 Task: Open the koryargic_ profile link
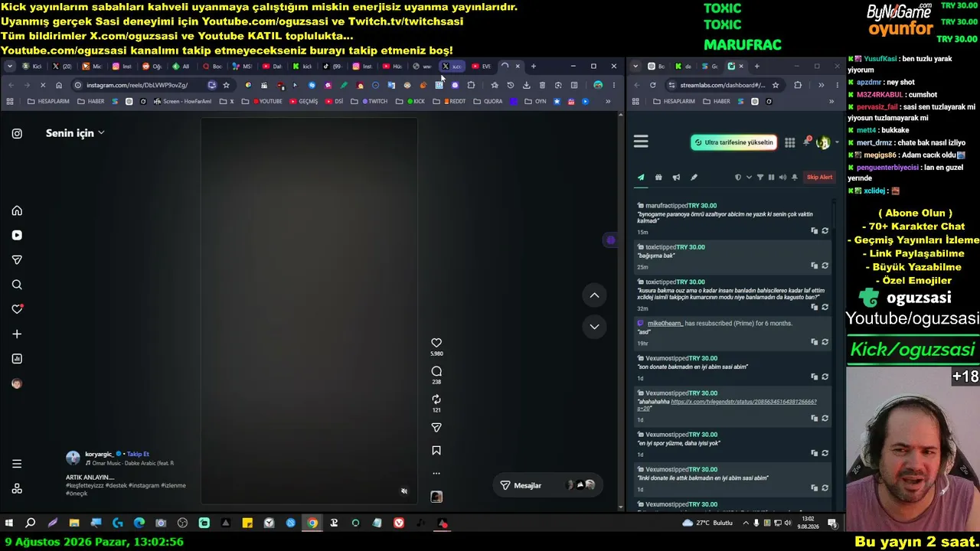click(99, 454)
